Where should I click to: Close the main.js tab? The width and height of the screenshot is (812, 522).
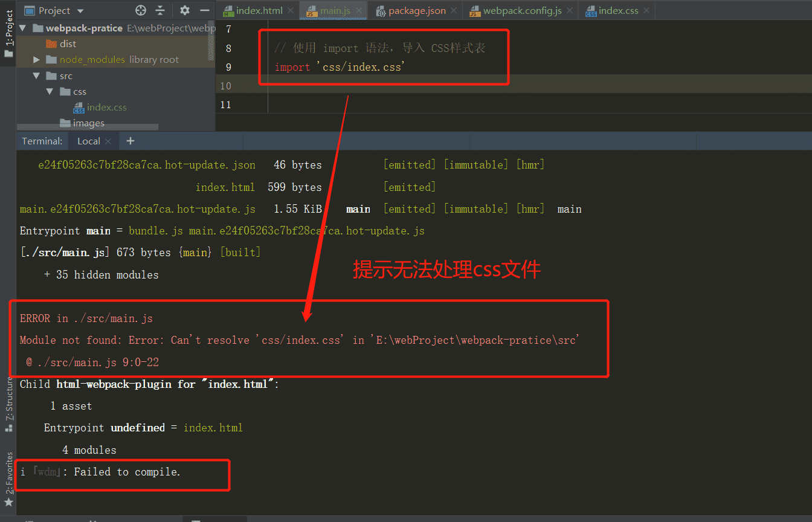[x=359, y=11]
